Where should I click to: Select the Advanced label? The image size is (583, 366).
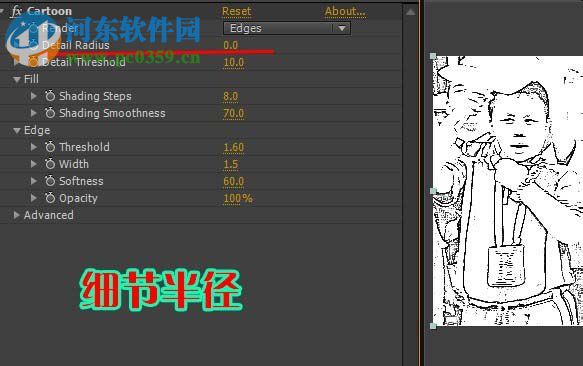click(x=49, y=215)
